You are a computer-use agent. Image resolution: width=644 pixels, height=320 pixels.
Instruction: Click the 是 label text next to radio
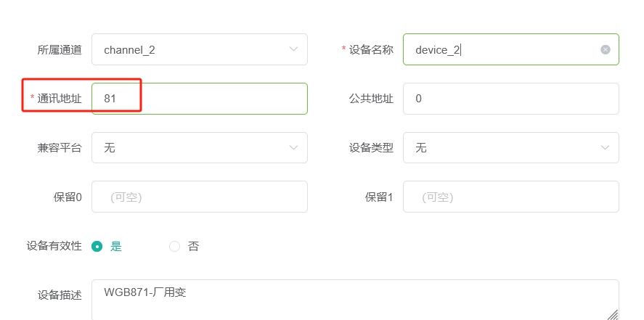(x=116, y=246)
